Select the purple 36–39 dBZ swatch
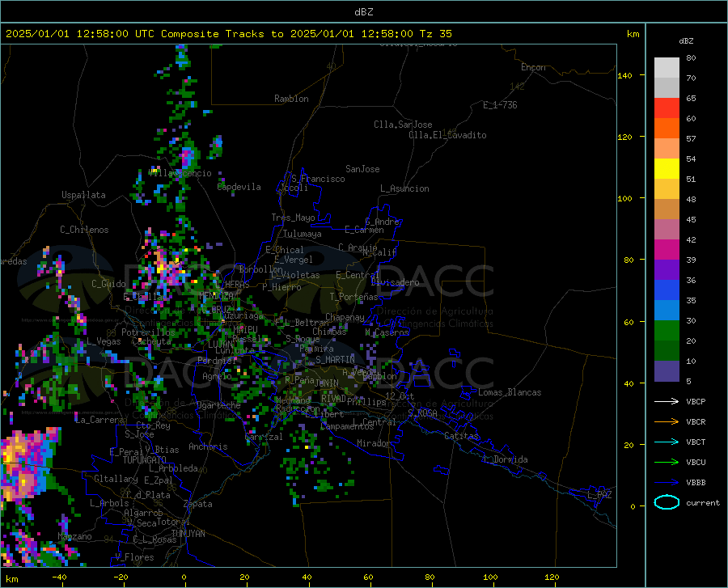 [x=667, y=270]
